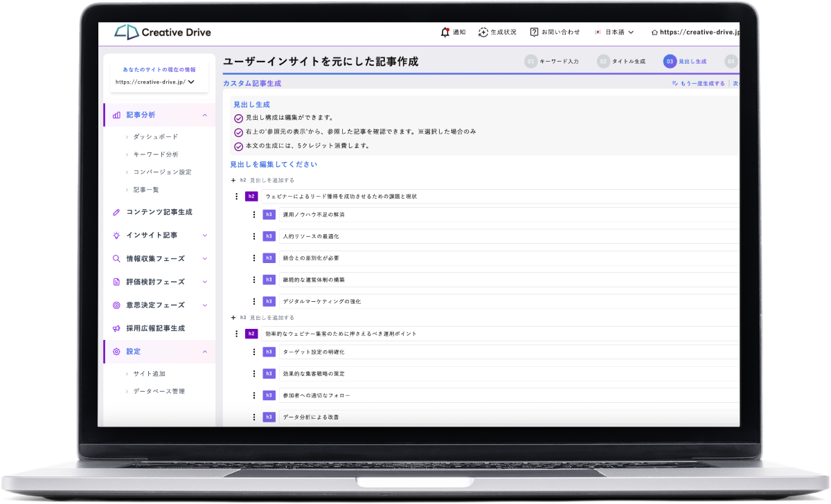This screenshot has height=504, width=831.
Task: Click the 記事分析 bar chart icon
Action: (116, 115)
